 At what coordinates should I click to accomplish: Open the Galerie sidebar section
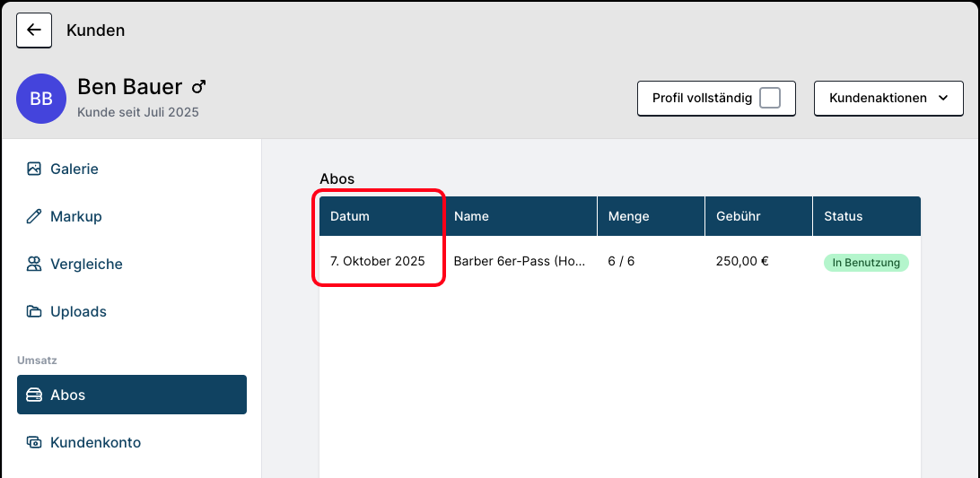(x=74, y=169)
